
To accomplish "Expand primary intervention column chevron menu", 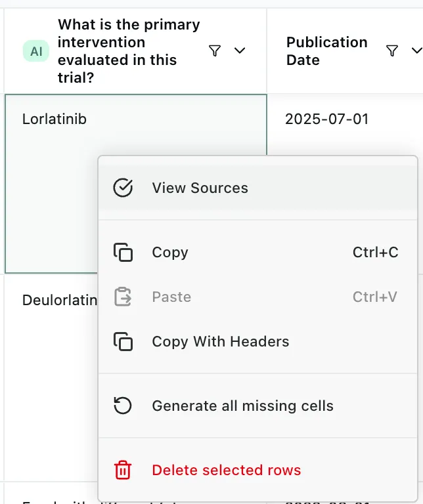I will [240, 51].
